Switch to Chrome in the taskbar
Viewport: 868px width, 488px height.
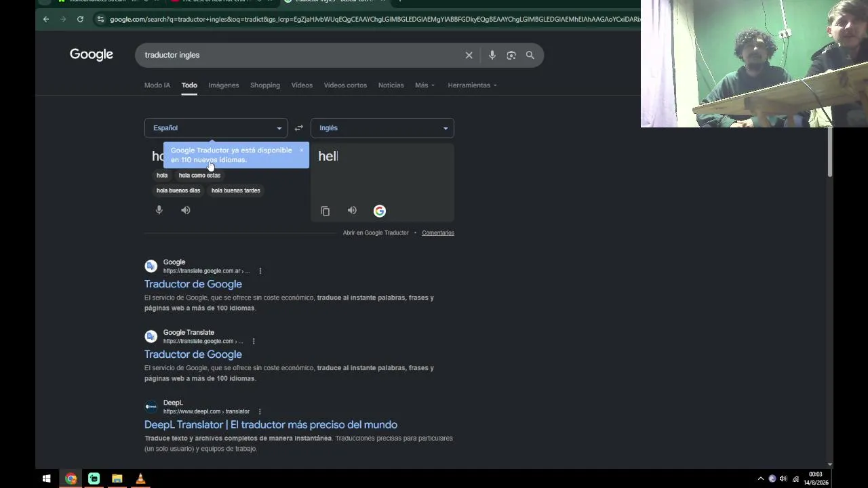pos(71,479)
